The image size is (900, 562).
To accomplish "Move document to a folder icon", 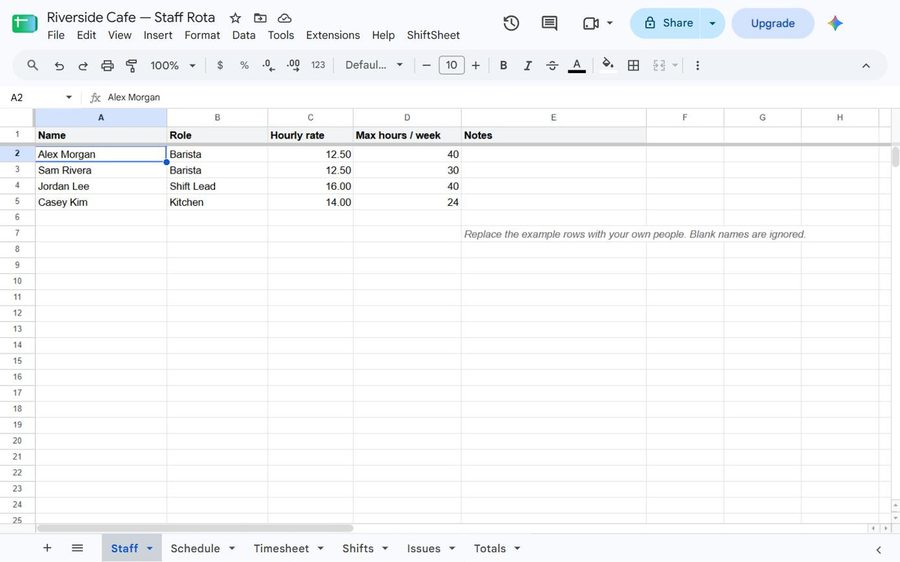I will coord(260,18).
